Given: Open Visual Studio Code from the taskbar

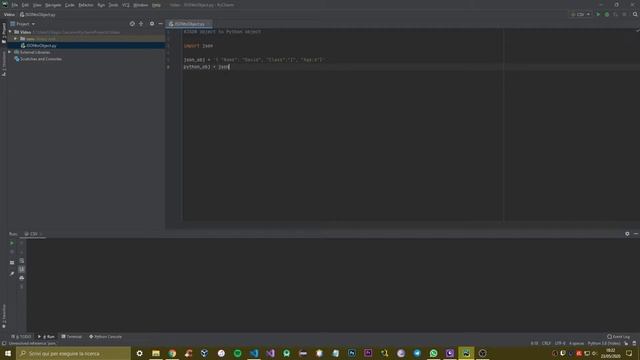Looking at the screenshot, I should click(254, 353).
